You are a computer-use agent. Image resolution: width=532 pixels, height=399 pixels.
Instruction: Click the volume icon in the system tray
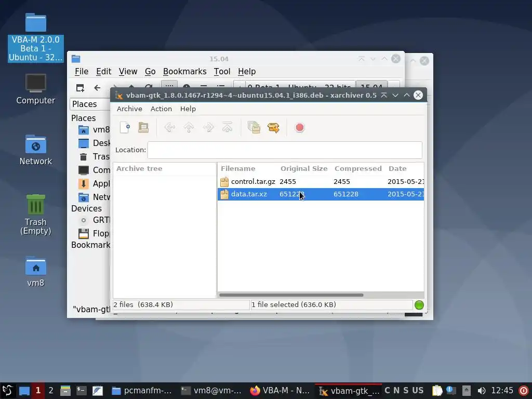coord(481,391)
